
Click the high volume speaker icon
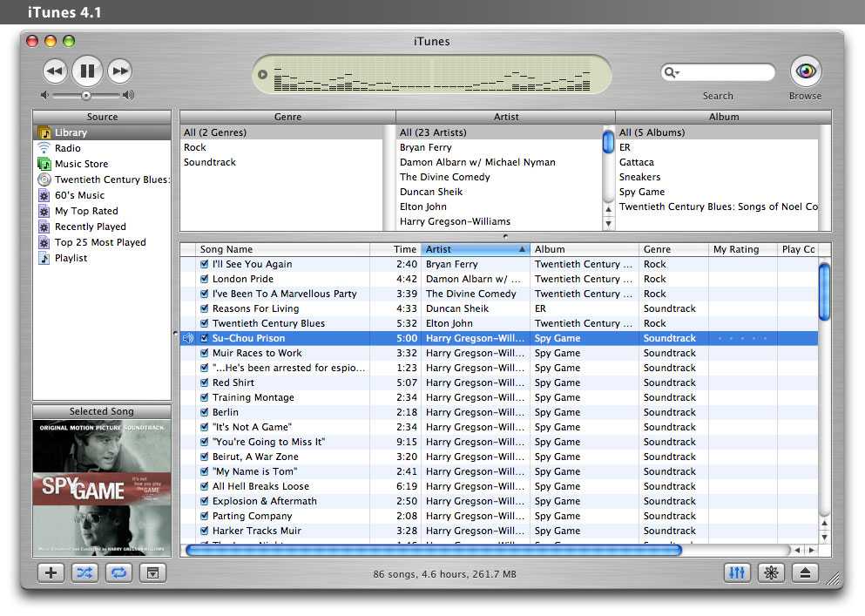point(129,95)
